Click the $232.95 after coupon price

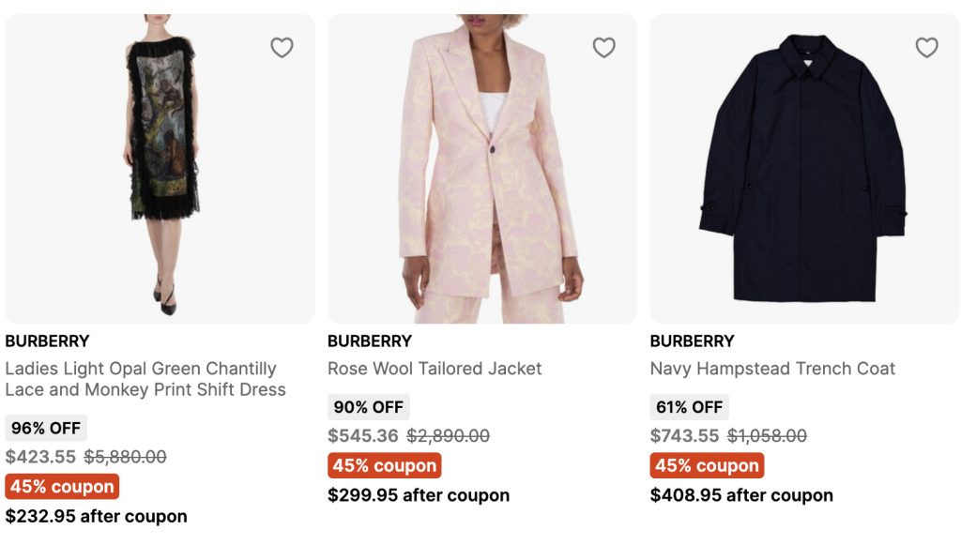96,516
